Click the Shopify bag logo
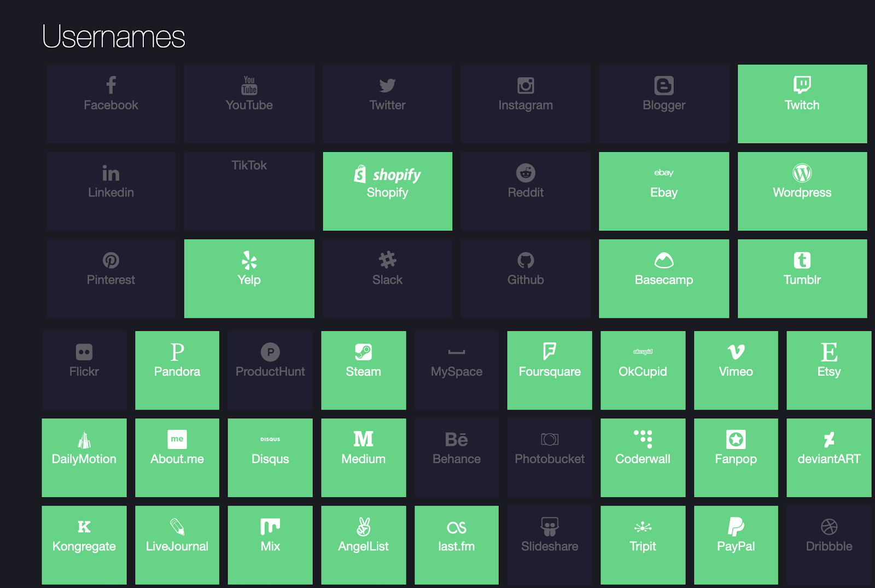 [x=360, y=174]
